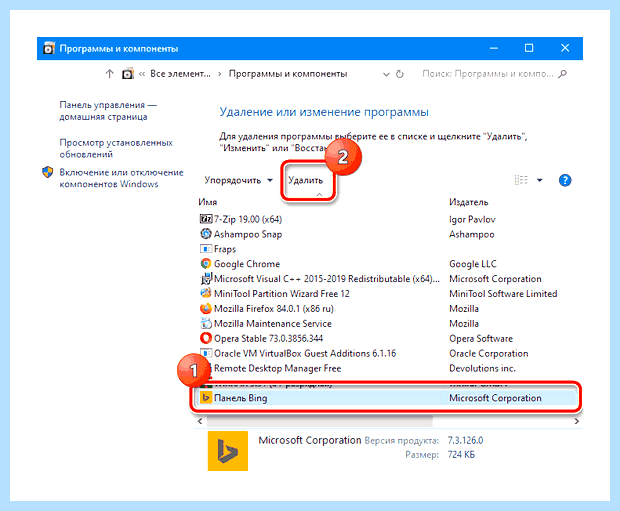Sort by the Издатель column header
Screen dimensions: 620x511
point(469,202)
